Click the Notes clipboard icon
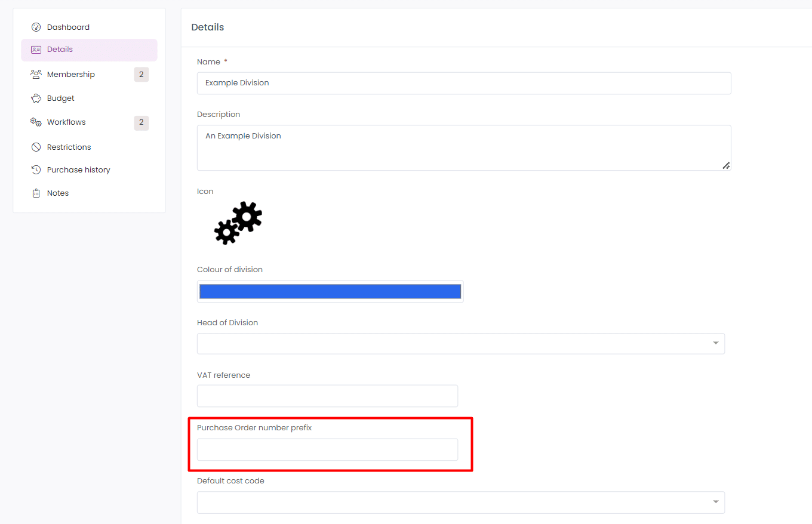 (x=36, y=193)
